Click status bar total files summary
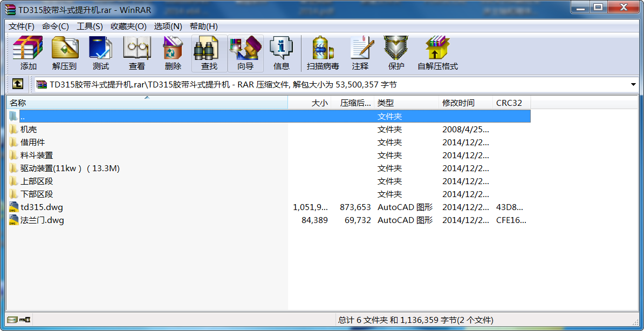This screenshot has height=331, width=644. (x=416, y=320)
